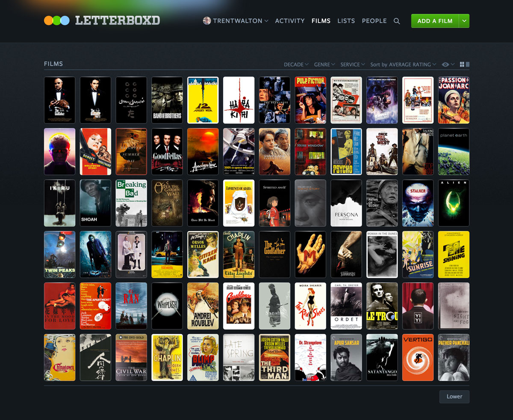Click the TrentWalton profile avatar
The image size is (513, 420).
tap(207, 21)
